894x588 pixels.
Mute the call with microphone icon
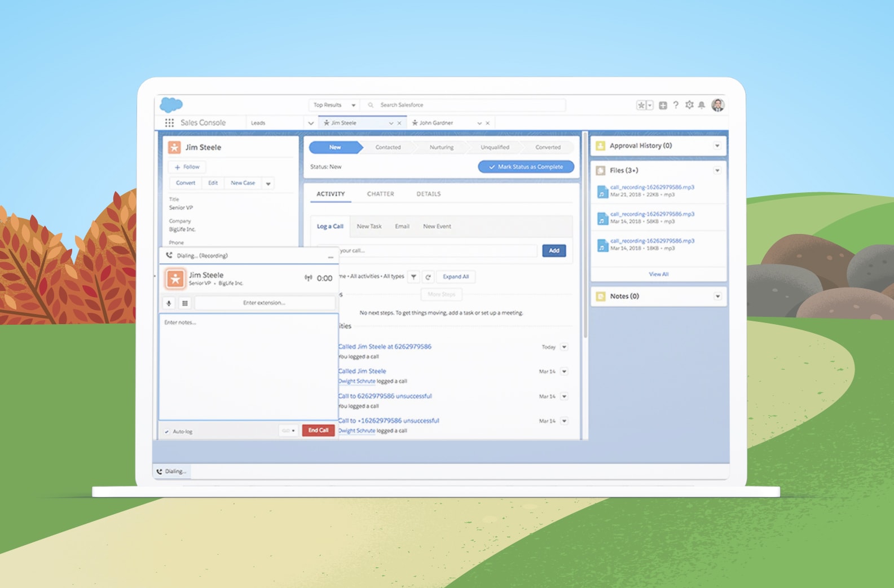(x=169, y=303)
